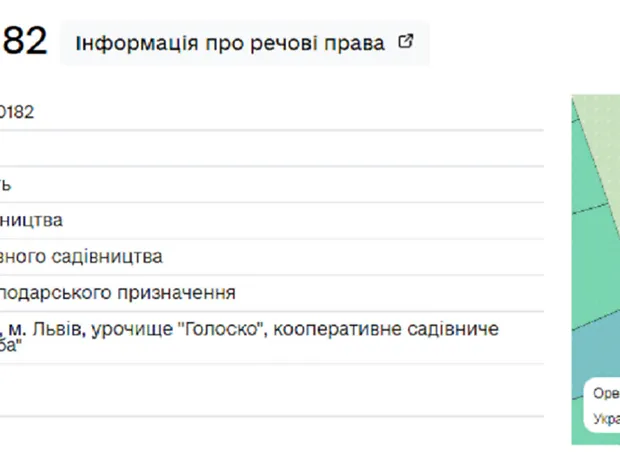Click the blank row beneath the address
Viewport: 620px width, 460px height.
point(270,390)
